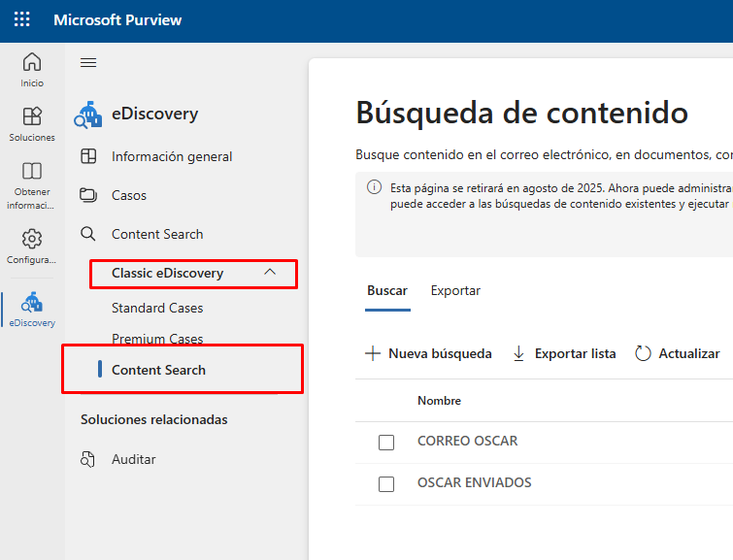Click Exportar lista label
The height and width of the screenshot is (560, 733).
[576, 354]
